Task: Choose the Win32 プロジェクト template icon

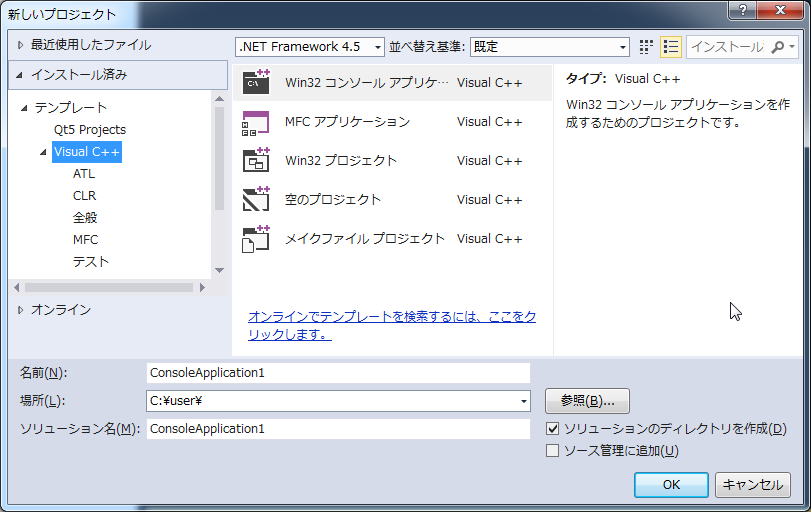Action: click(x=256, y=160)
